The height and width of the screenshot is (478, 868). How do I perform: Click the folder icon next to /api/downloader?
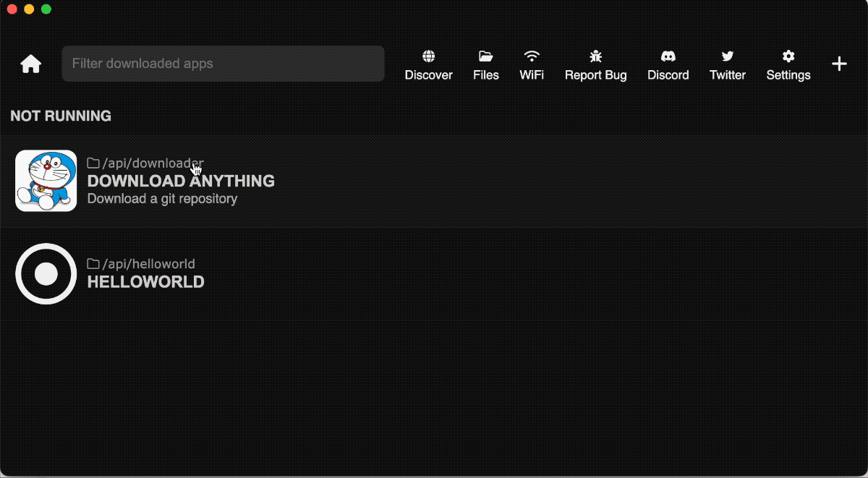[93, 163]
